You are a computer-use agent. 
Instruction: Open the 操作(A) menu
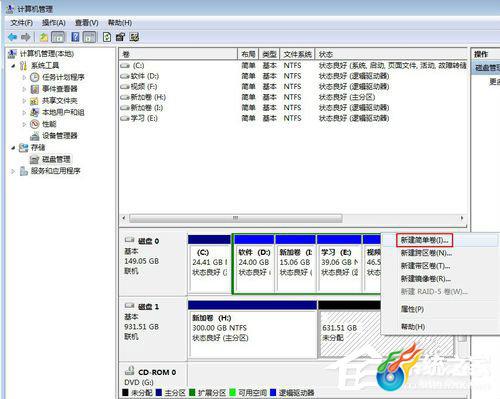53,23
